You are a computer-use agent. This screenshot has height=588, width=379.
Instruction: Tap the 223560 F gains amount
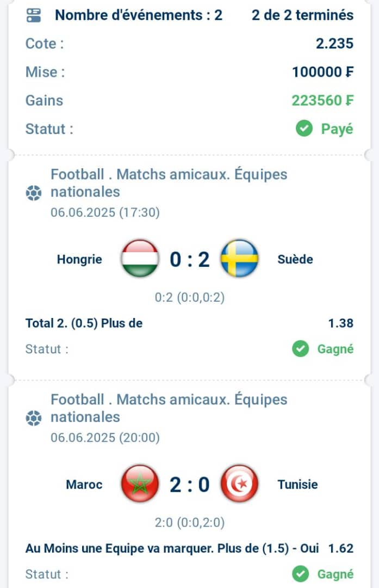(322, 101)
